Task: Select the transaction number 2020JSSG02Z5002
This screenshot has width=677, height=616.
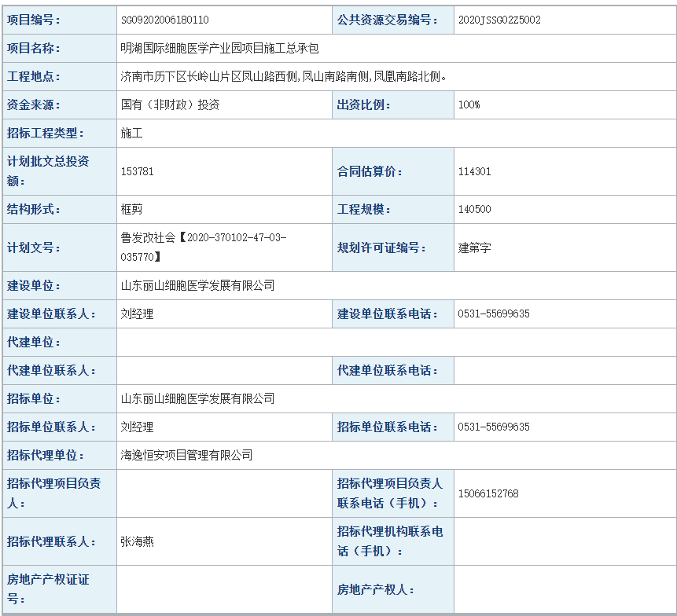Action: [499, 20]
